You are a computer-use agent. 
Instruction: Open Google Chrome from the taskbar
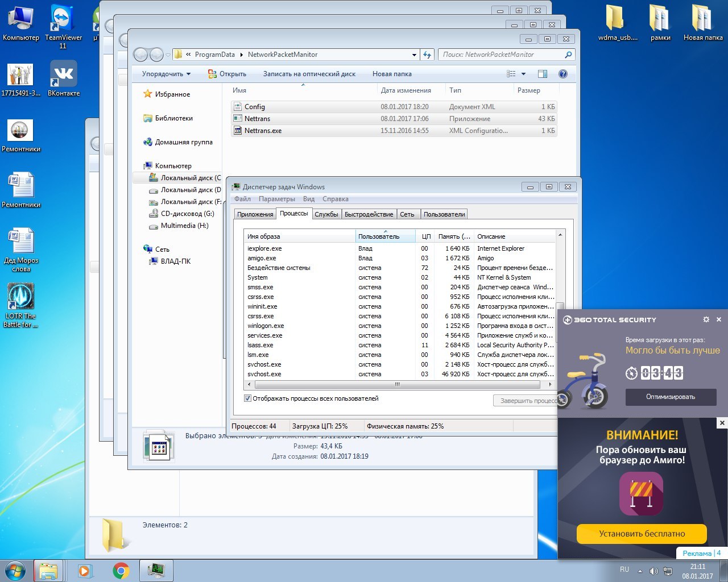[121, 571]
